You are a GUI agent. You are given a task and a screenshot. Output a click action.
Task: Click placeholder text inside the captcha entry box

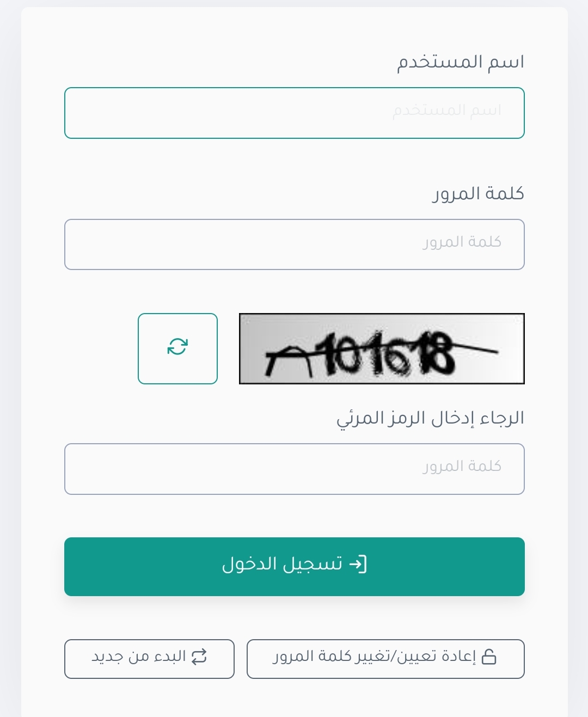point(462,466)
